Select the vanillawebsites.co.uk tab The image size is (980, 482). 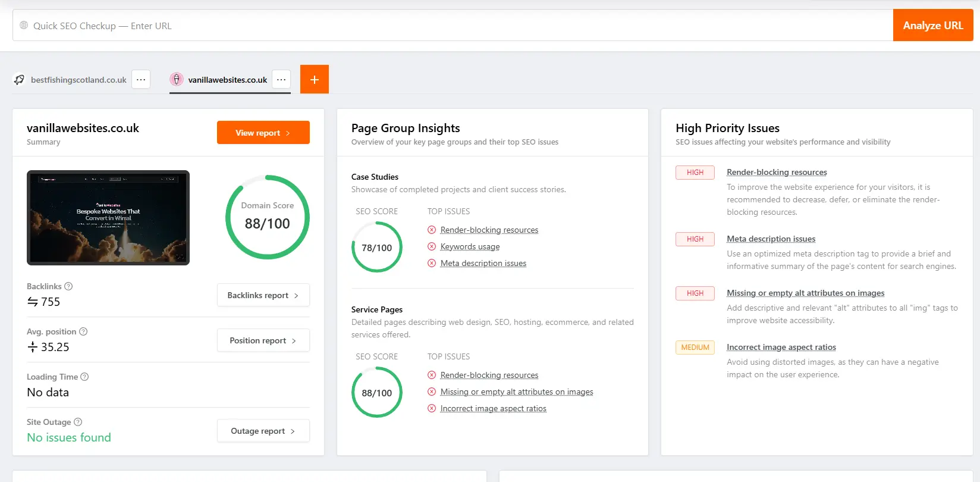tap(228, 80)
